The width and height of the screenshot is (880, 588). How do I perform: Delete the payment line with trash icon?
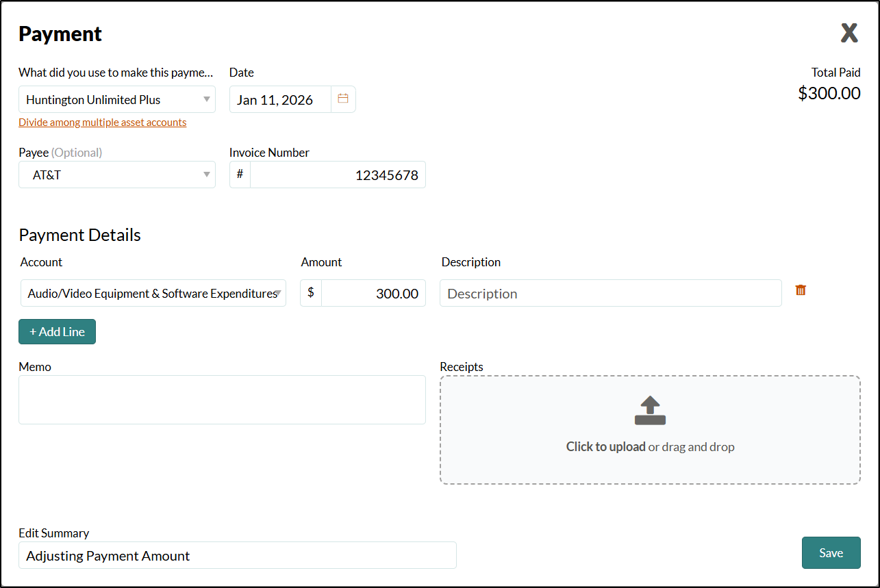(x=801, y=290)
